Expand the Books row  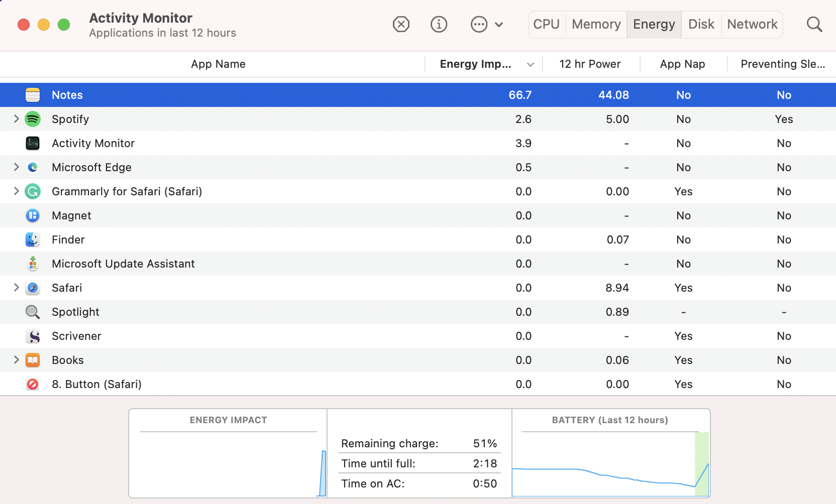pyautogui.click(x=16, y=360)
